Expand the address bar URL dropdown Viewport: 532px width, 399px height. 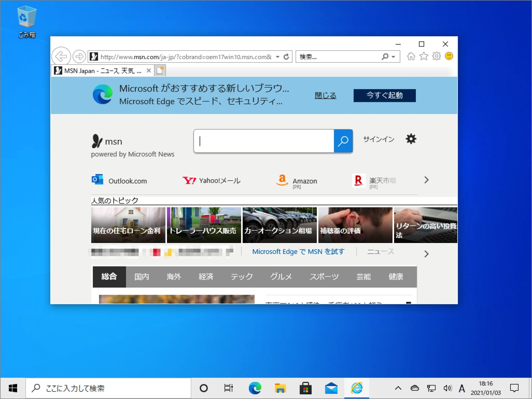(277, 57)
